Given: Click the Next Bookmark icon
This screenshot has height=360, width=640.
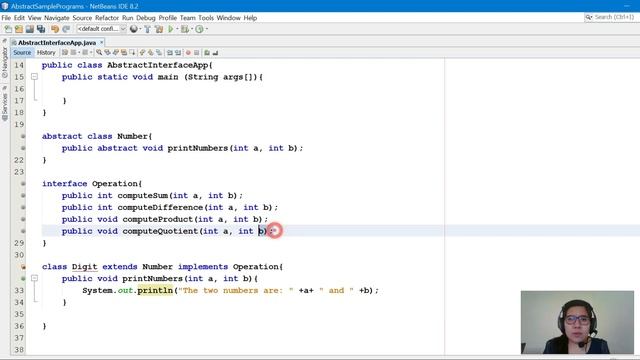Looking at the screenshot, I should (x=150, y=53).
